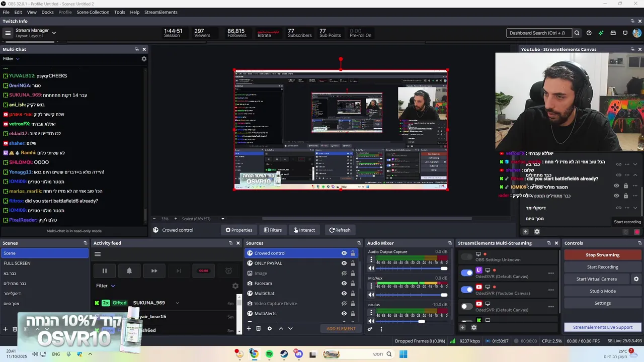Image resolution: width=644 pixels, height=362 pixels.
Task: Move selected source up
Action: pos(281,329)
